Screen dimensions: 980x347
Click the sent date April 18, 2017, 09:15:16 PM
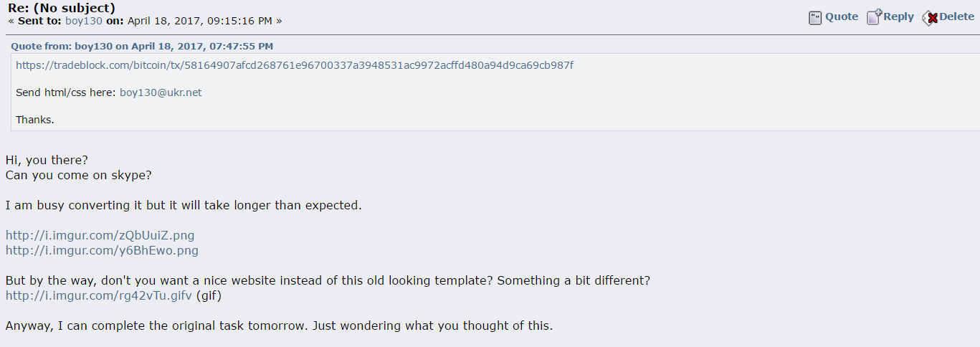(200, 21)
